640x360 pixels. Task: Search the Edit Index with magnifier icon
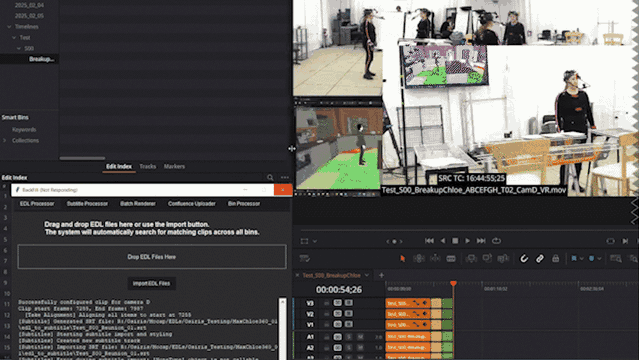pyautogui.click(x=270, y=178)
